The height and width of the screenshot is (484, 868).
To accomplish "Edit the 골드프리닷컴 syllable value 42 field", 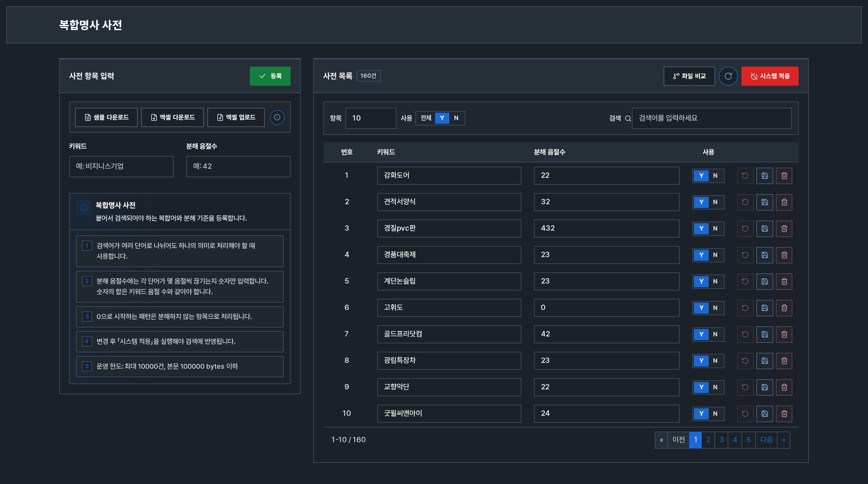I will coord(607,335).
